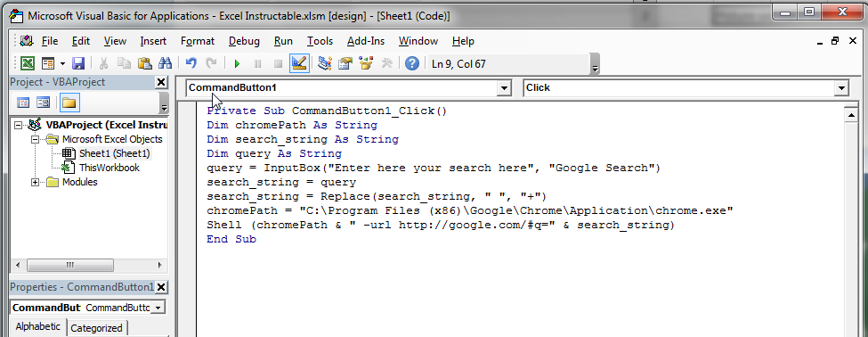The width and height of the screenshot is (868, 337).
Task: Open the Debug menu
Action: click(x=244, y=41)
